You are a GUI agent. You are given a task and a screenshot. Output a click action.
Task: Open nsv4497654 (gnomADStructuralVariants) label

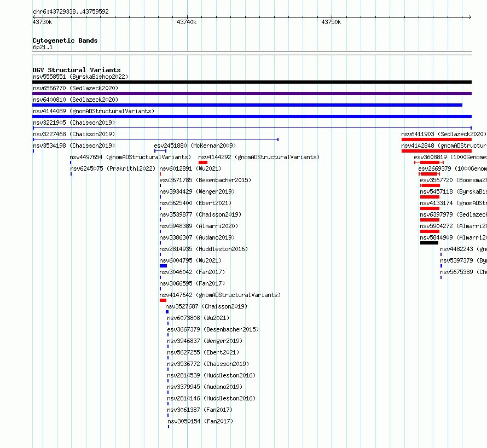click(x=130, y=157)
